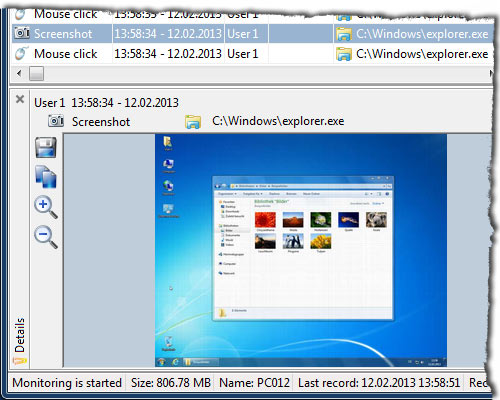The height and width of the screenshot is (400, 500).
Task: Click the Last record status field
Action: [379, 383]
